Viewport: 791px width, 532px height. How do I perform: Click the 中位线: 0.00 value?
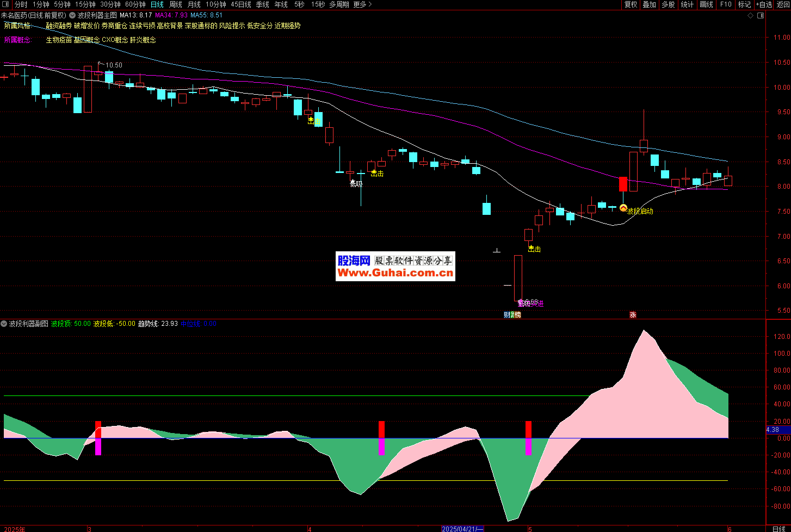[199, 324]
